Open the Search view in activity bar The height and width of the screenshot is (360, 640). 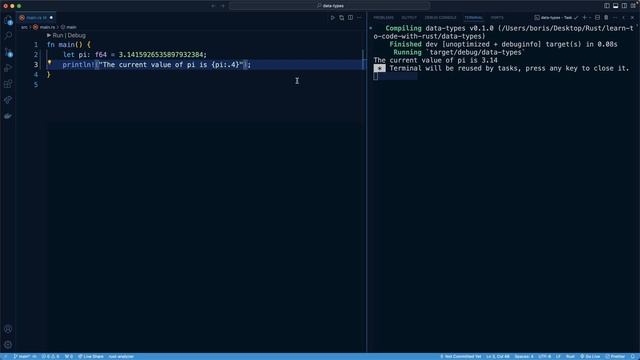(8, 36)
